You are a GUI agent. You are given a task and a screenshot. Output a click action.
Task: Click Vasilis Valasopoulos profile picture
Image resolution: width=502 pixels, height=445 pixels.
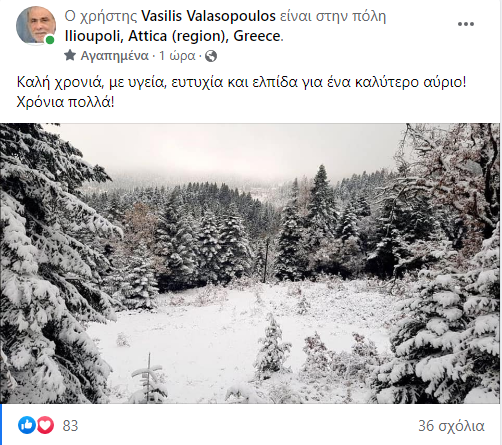(x=36, y=25)
